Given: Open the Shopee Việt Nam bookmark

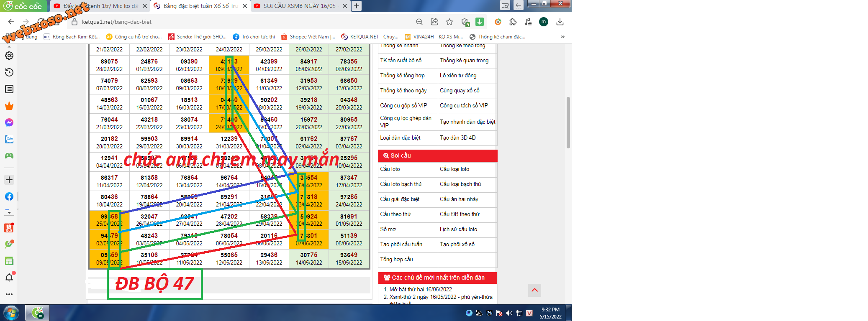Looking at the screenshot, I should click(x=308, y=37).
